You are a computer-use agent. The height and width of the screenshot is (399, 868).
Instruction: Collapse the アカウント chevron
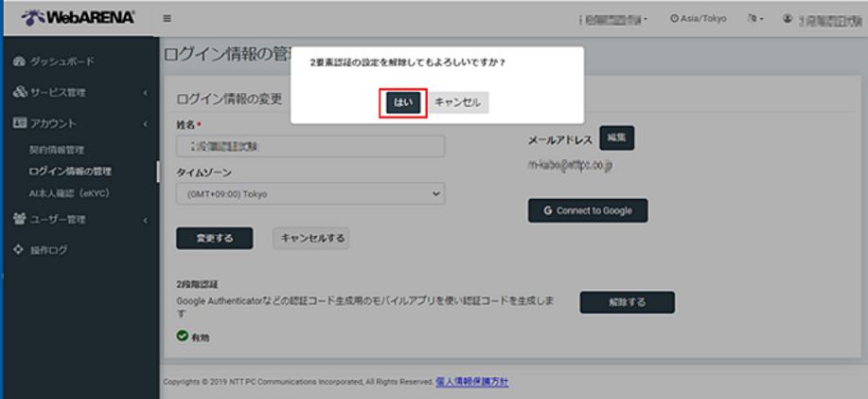pyautogui.click(x=145, y=123)
